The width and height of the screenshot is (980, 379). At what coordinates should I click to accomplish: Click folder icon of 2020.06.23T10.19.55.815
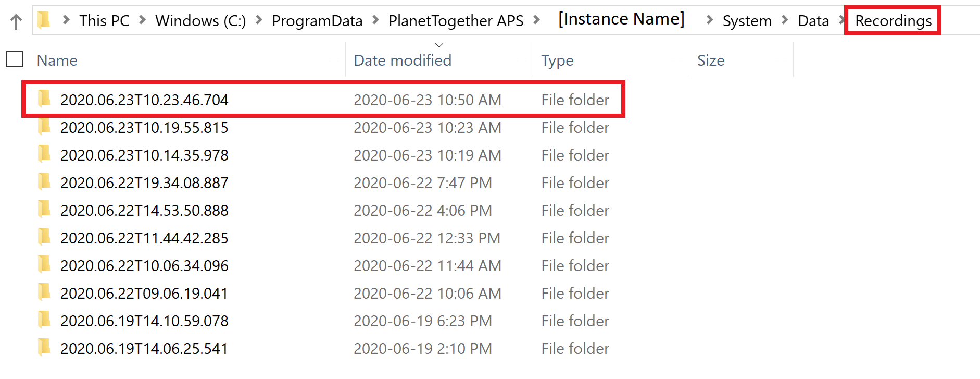(x=45, y=126)
